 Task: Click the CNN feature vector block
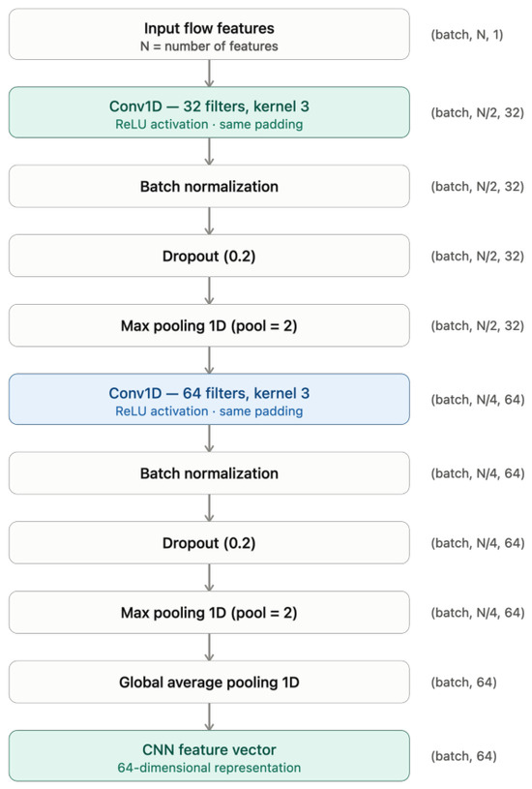pyautogui.click(x=209, y=756)
